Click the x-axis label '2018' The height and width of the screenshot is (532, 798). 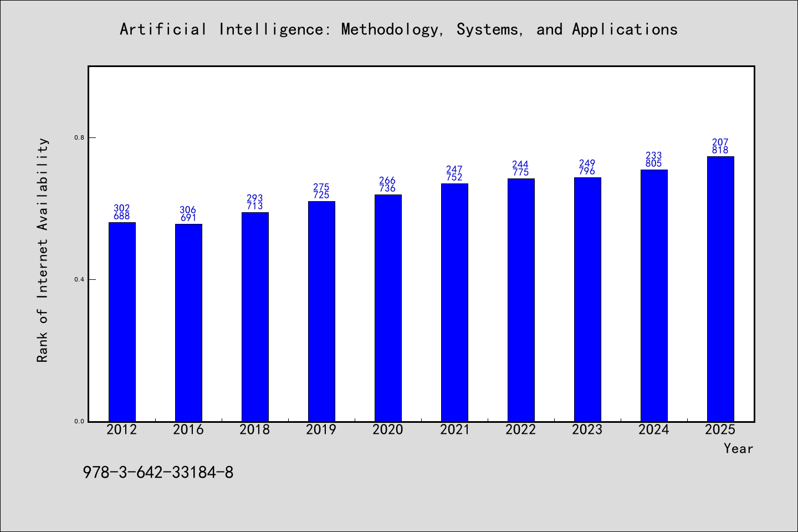point(255,429)
